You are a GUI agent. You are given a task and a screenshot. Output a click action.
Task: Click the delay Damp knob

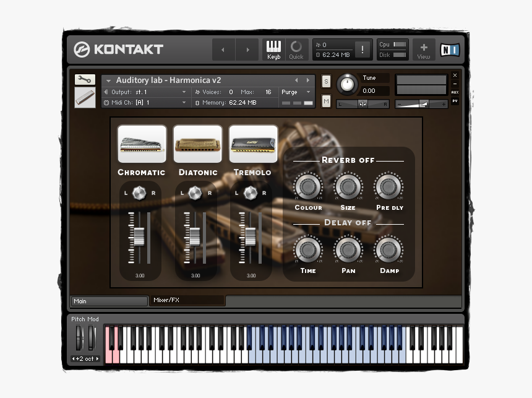388,249
